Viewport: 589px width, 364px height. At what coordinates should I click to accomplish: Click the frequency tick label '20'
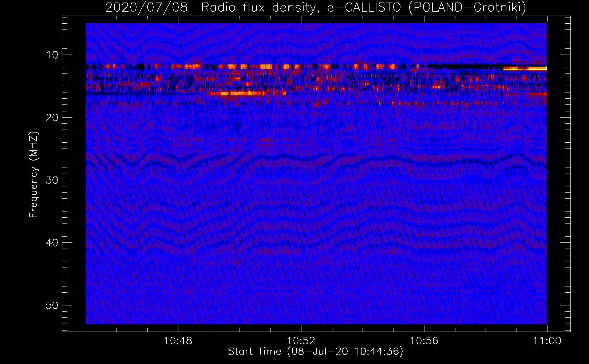point(52,118)
